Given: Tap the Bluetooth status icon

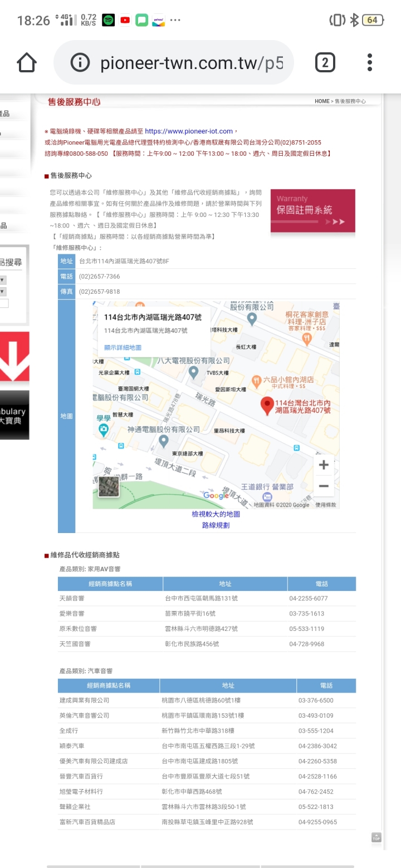Looking at the screenshot, I should pyautogui.click(x=354, y=21).
